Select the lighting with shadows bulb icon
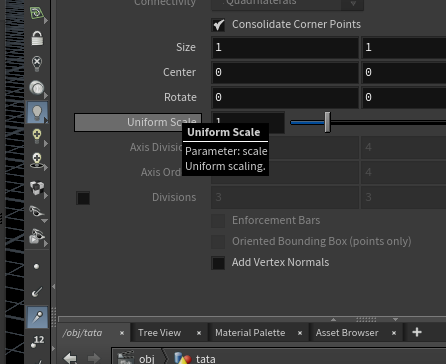Viewport: 446px width, 364px height. click(x=37, y=161)
